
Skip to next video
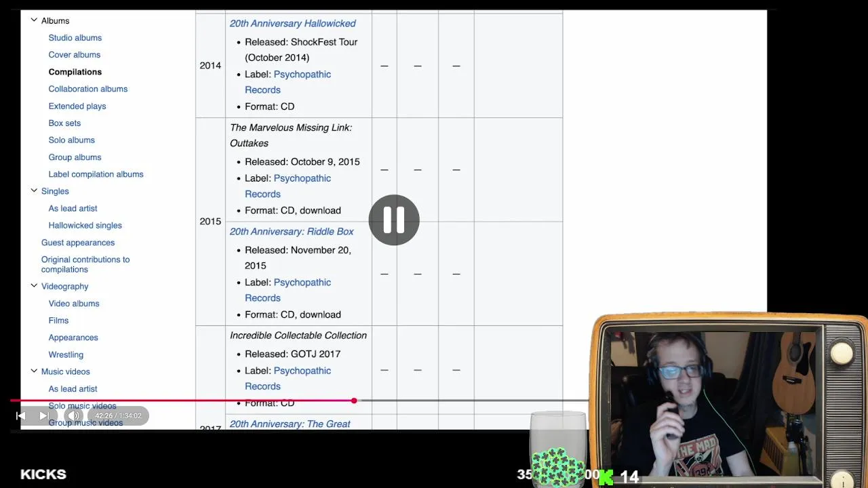(x=44, y=415)
